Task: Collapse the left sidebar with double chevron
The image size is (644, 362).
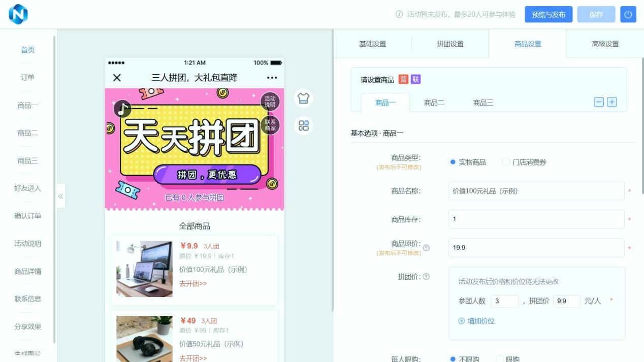Action: [60, 196]
